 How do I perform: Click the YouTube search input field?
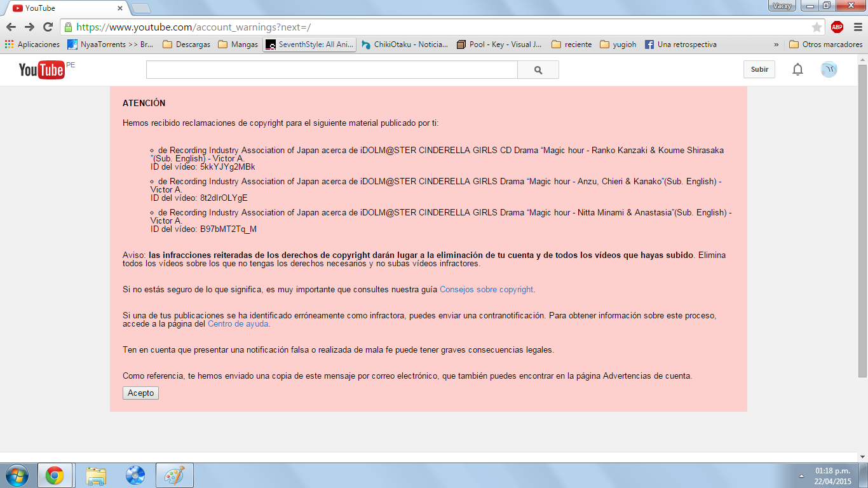pos(332,70)
